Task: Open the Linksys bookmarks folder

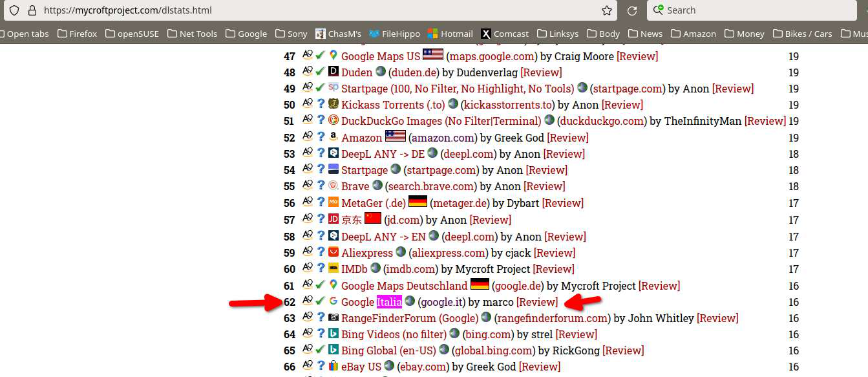Action: (557, 34)
